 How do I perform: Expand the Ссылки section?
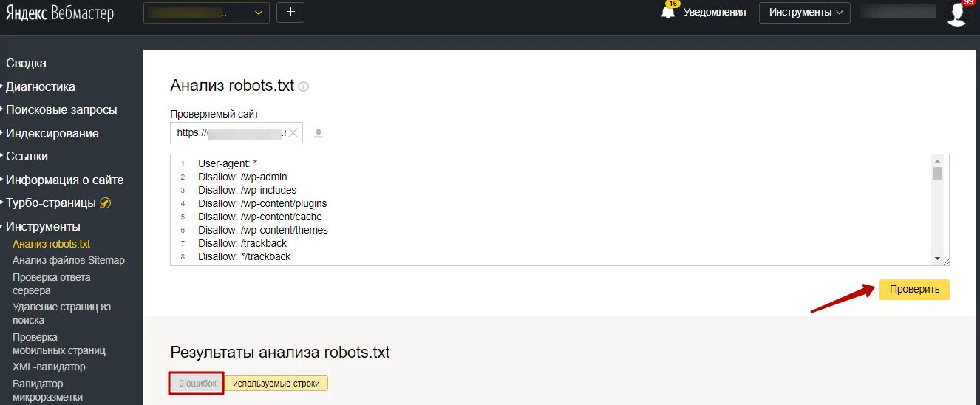click(x=27, y=157)
